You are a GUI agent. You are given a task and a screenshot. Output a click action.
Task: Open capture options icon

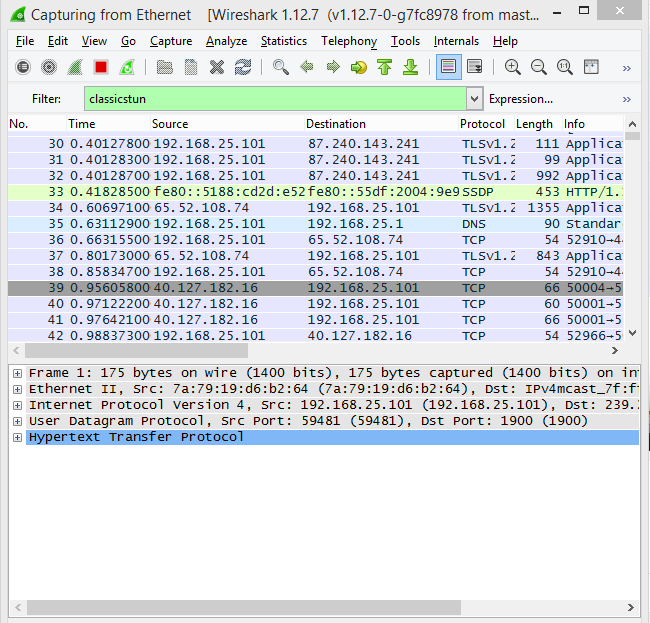pyautogui.click(x=49, y=67)
